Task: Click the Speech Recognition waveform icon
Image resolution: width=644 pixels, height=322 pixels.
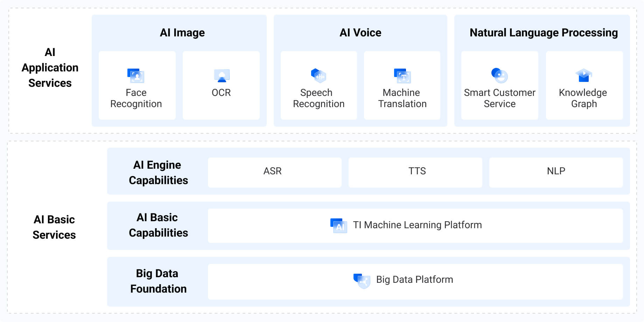Action: [318, 76]
